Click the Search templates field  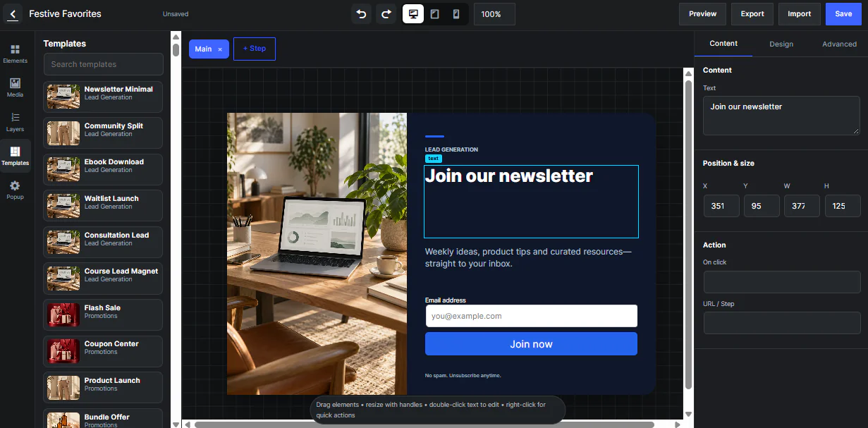(103, 64)
